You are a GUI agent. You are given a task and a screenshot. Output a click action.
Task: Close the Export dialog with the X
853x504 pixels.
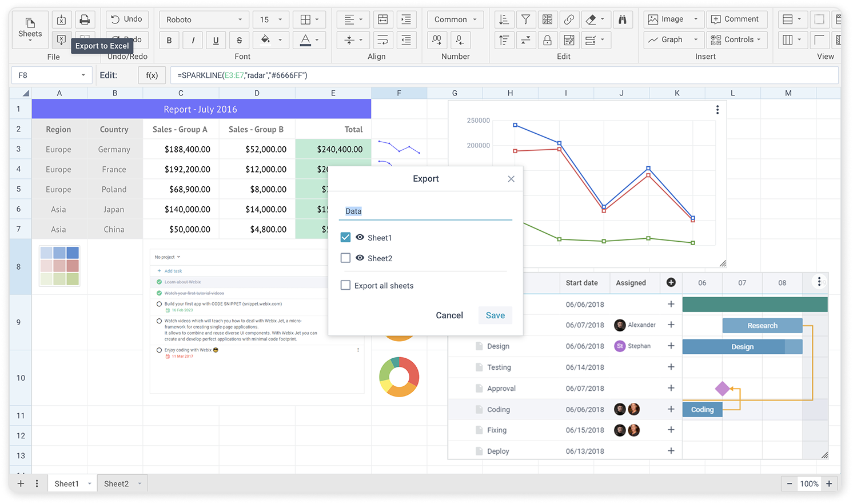[511, 179]
